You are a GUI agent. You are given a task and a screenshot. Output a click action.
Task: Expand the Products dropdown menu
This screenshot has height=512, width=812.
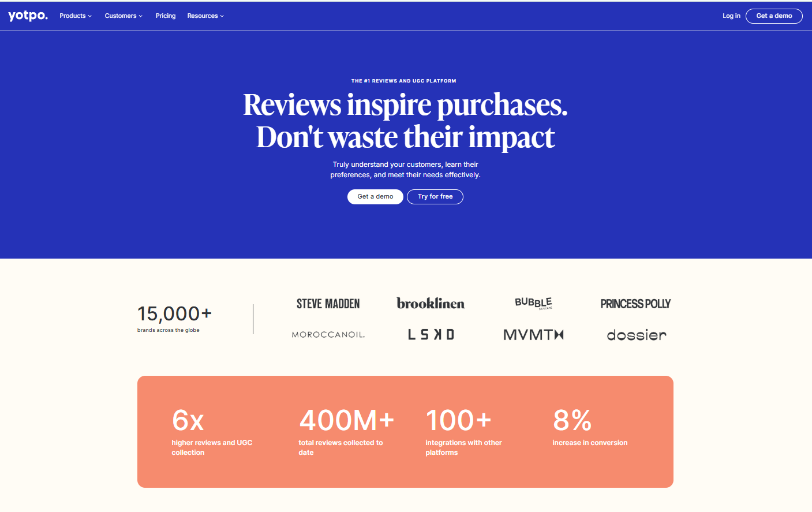pos(75,16)
